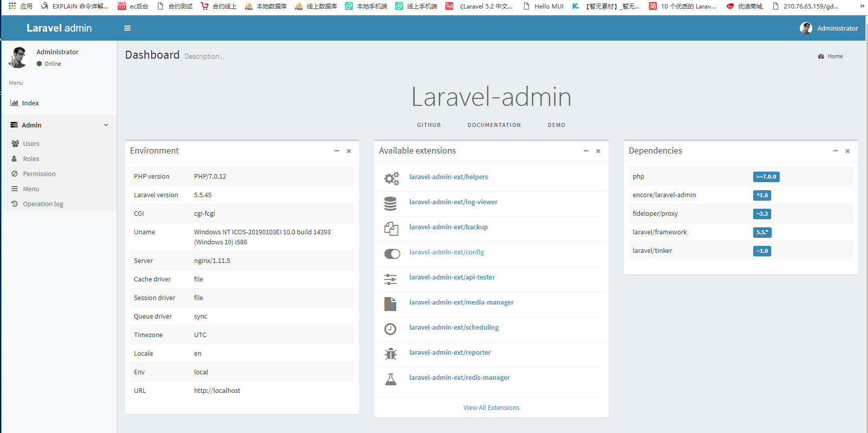Click the php >=7.0.0 version badge
This screenshot has height=433, width=868.
[766, 177]
